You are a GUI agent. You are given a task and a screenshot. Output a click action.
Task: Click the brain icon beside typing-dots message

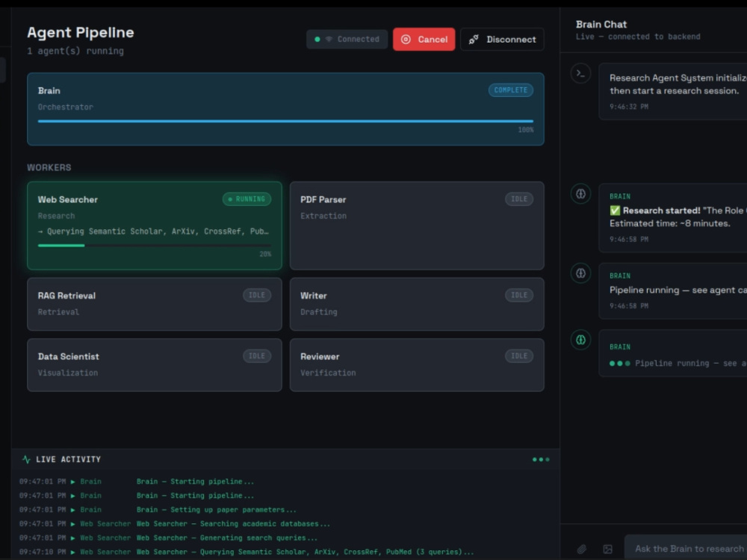580,340
